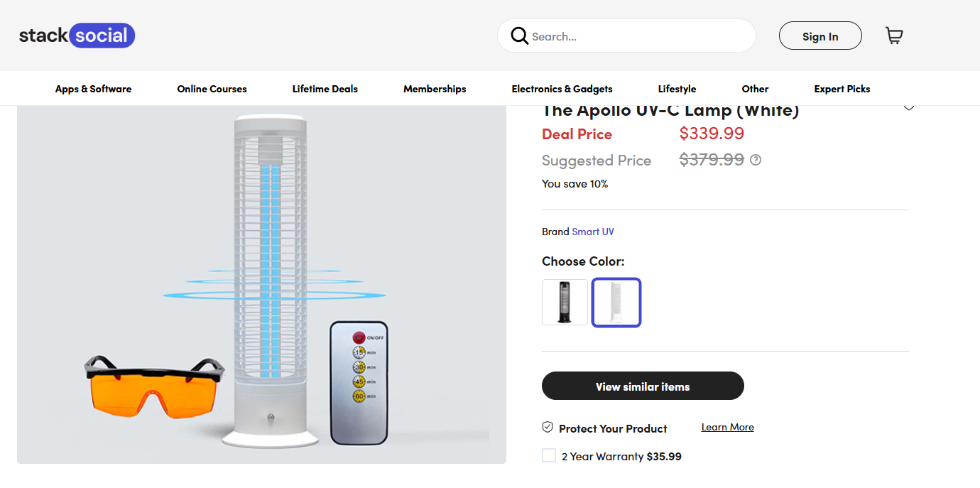This screenshot has width=980, height=488.
Task: Go to Lifetime Deals category
Action: pyautogui.click(x=325, y=89)
